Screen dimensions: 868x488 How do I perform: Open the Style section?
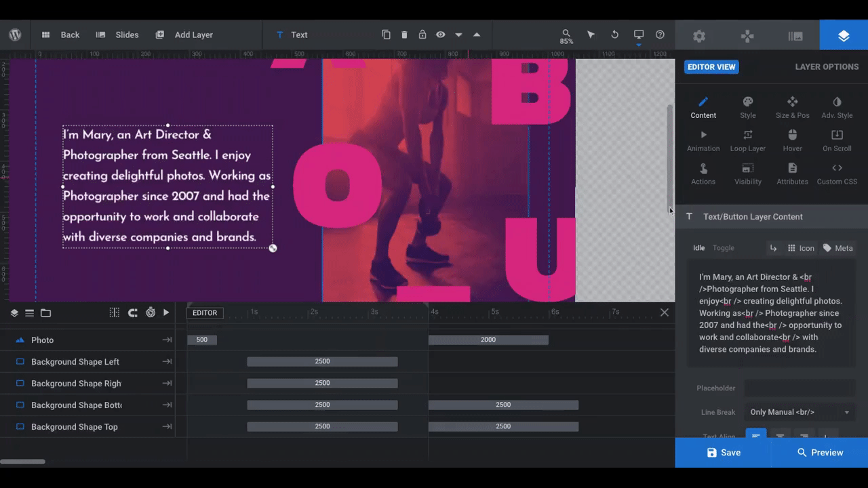748,108
